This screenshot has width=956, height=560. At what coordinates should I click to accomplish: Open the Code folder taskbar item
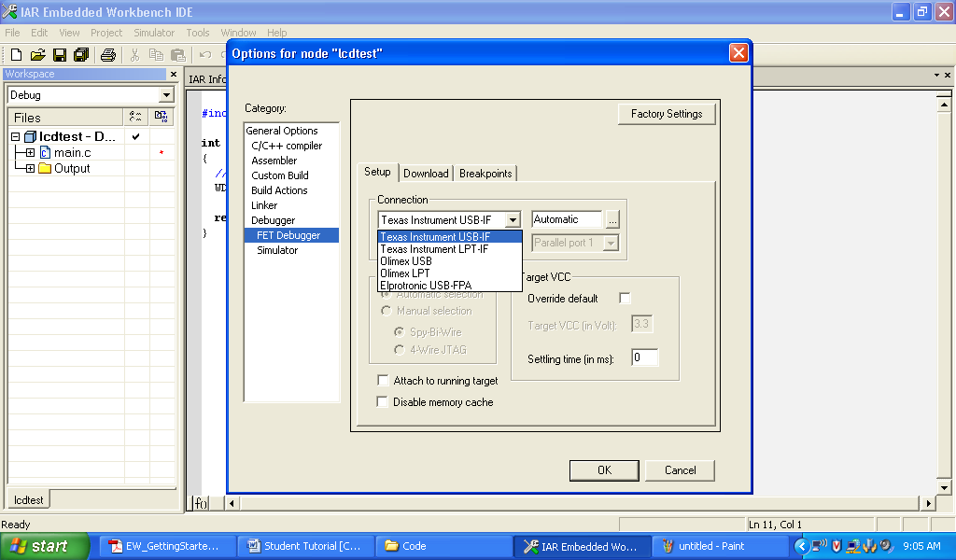(x=443, y=546)
